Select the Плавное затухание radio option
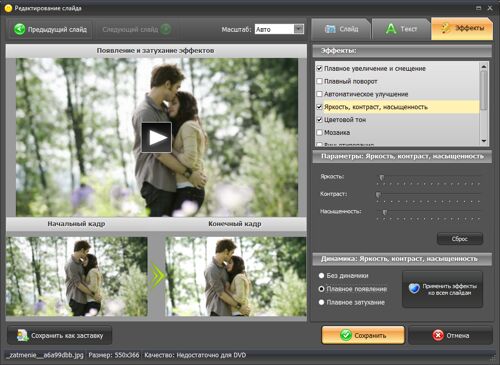 coord(321,302)
